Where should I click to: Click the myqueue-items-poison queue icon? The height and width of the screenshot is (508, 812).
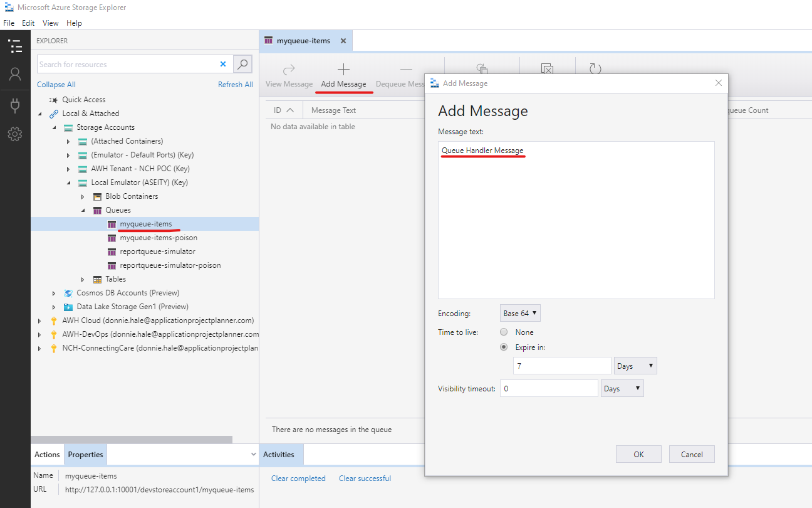[x=112, y=238]
